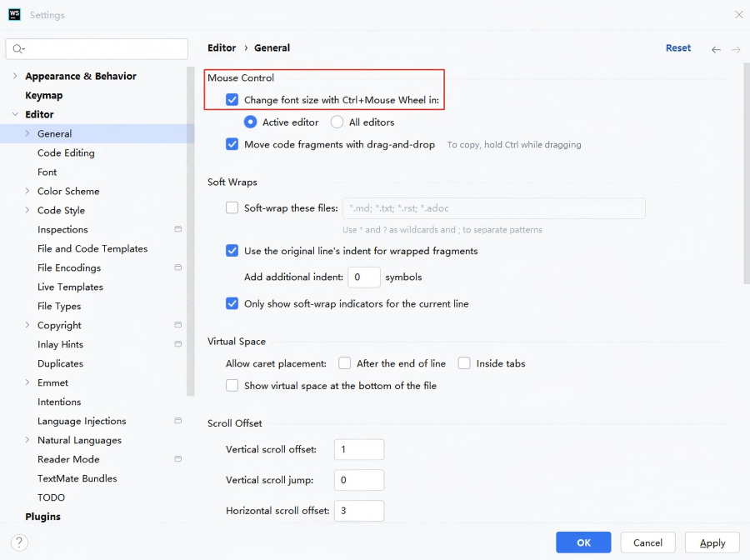This screenshot has width=750, height=560.
Task: Click the project-level icon beside Language Injections
Action: pyautogui.click(x=178, y=420)
